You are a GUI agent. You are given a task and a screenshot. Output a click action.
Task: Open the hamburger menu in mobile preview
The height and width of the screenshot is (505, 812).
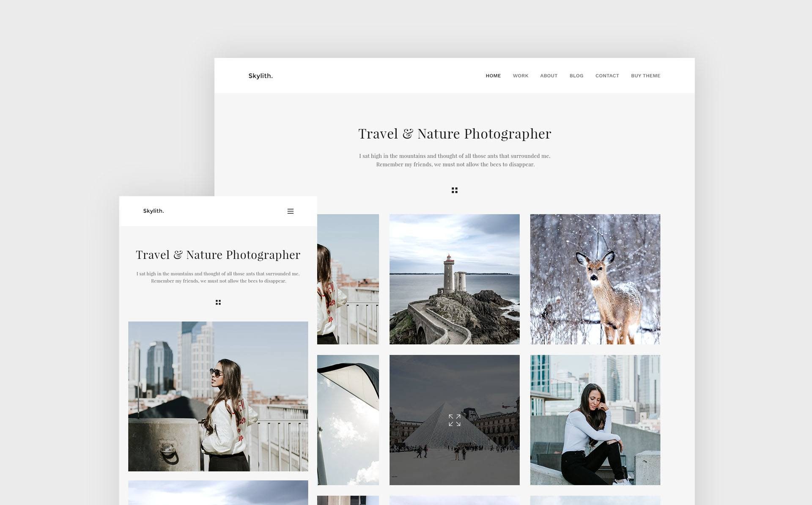click(x=290, y=211)
